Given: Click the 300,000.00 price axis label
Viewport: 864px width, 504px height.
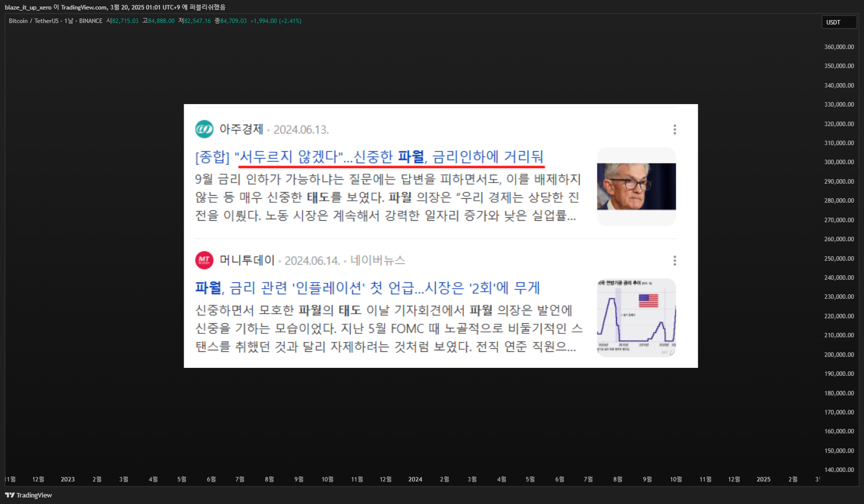Looking at the screenshot, I should (839, 162).
